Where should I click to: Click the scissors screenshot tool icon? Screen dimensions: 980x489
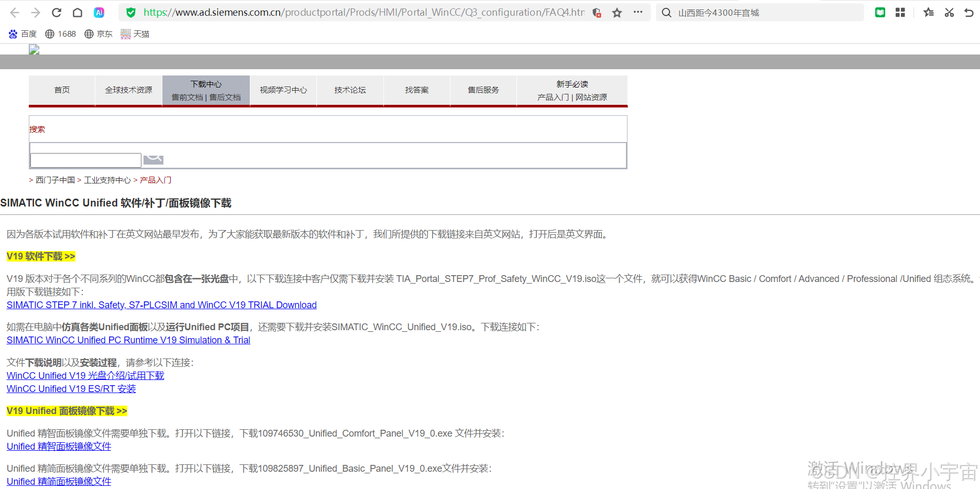[x=949, y=13]
